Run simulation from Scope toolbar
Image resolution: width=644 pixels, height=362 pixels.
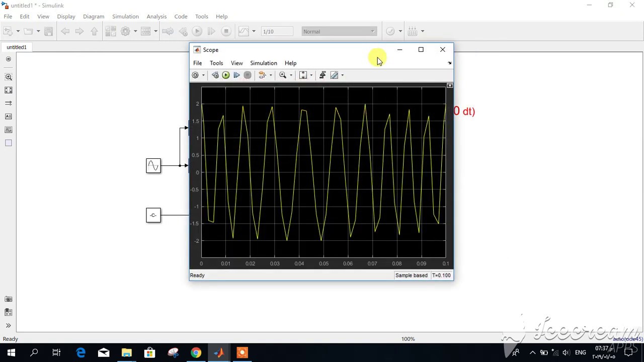(225, 75)
